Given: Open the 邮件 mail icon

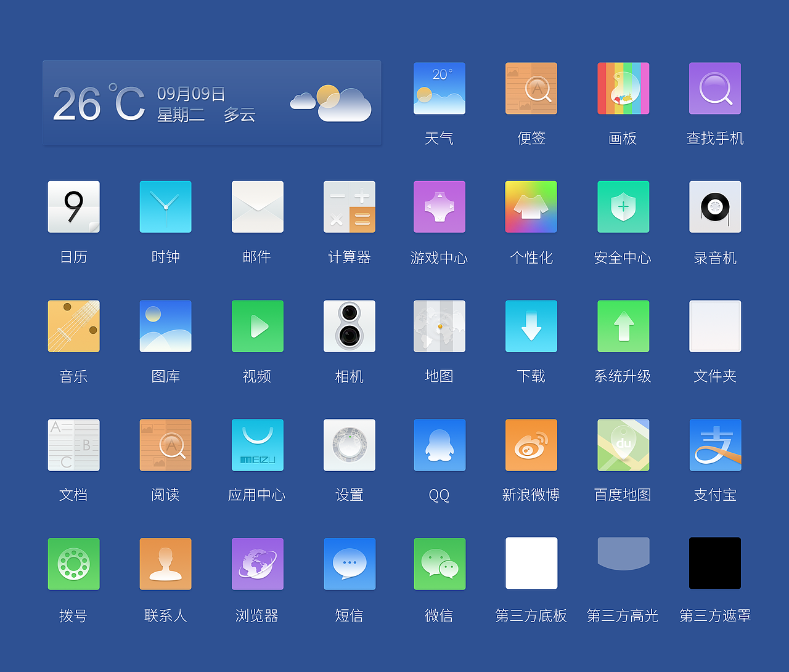Looking at the screenshot, I should click(x=258, y=207).
